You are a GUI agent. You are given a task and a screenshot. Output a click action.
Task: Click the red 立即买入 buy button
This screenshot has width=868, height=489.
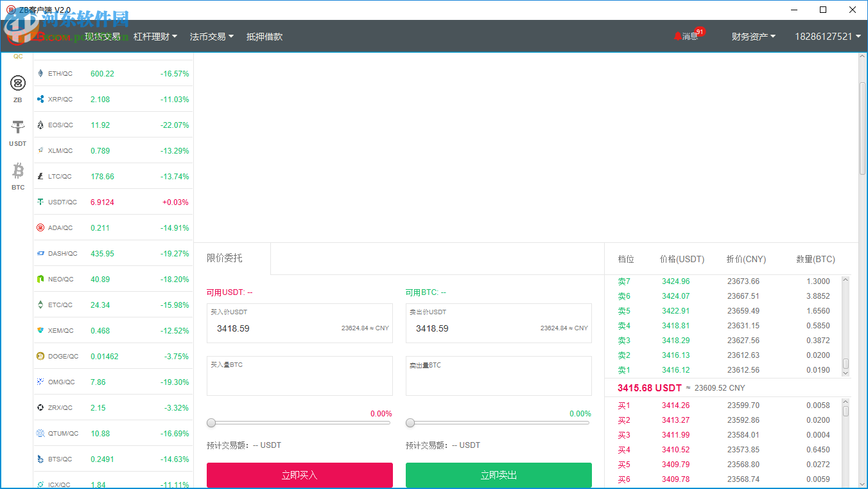pyautogui.click(x=299, y=475)
